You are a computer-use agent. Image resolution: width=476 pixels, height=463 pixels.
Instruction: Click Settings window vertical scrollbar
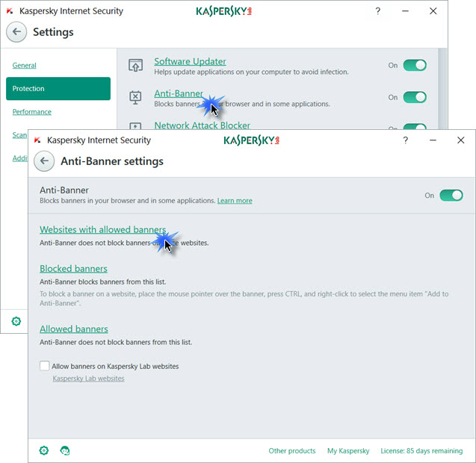click(x=442, y=89)
